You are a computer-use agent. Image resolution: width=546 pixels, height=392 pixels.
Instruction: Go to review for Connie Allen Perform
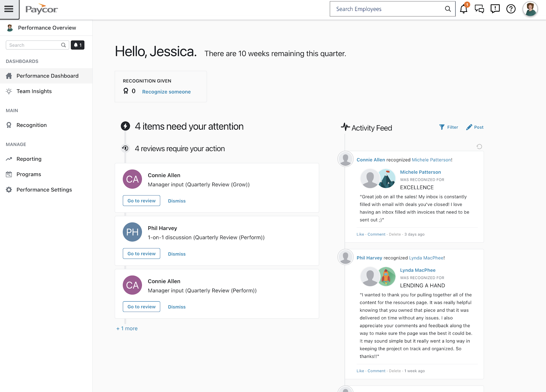click(x=141, y=307)
